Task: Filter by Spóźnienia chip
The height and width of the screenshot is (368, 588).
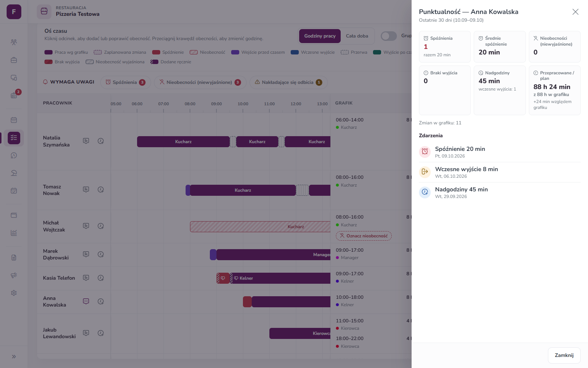Action: (125, 82)
